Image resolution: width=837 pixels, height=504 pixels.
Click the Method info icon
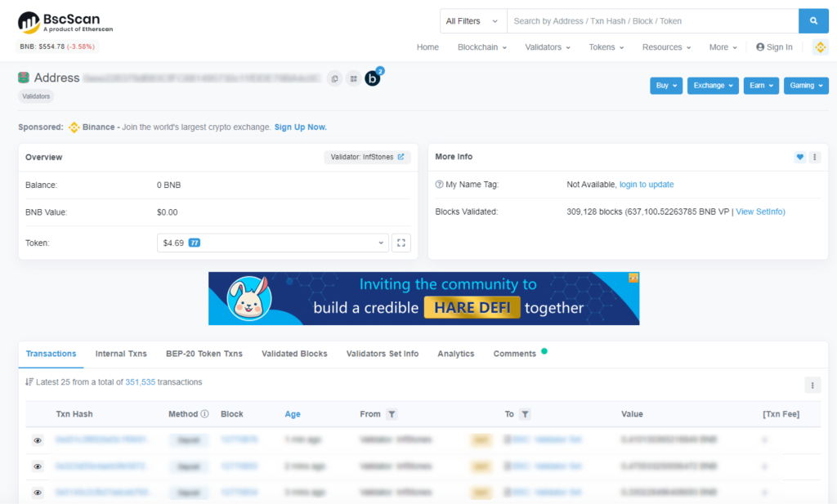click(x=204, y=414)
